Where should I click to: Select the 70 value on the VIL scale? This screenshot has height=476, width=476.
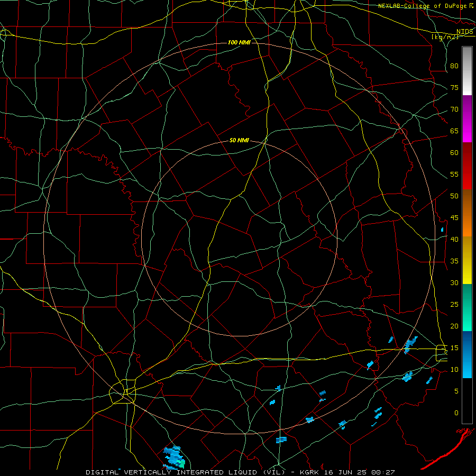click(x=454, y=109)
